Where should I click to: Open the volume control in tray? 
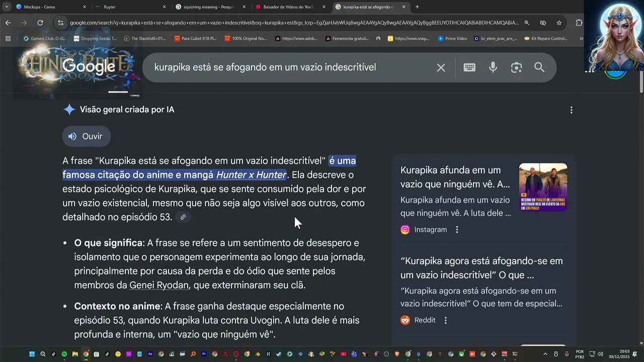[x=600, y=354]
